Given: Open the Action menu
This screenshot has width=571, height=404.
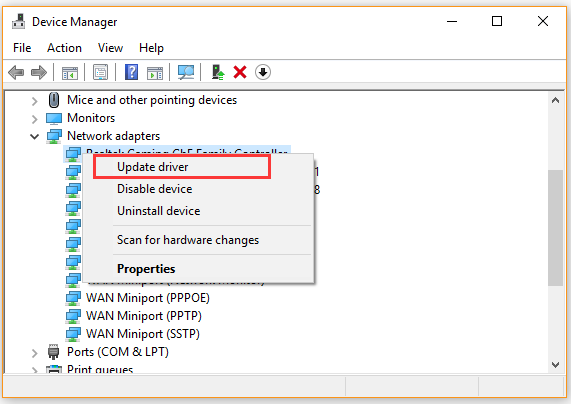Looking at the screenshot, I should 64,48.
